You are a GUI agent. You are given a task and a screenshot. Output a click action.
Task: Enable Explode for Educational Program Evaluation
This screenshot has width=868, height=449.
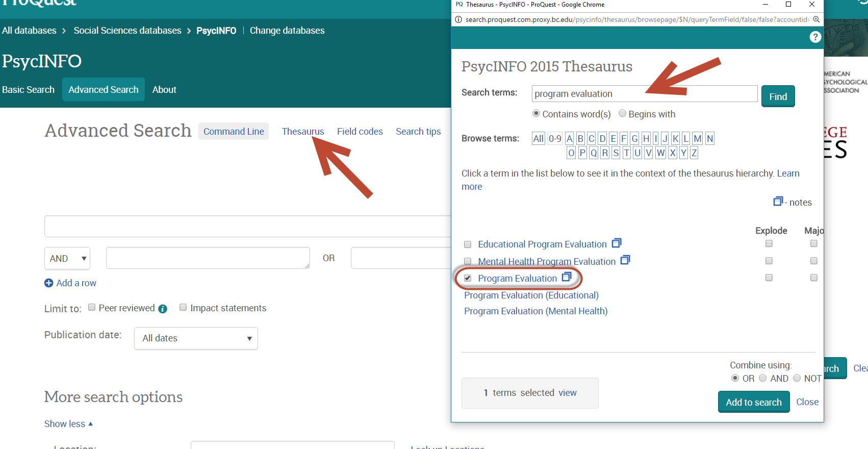point(769,244)
